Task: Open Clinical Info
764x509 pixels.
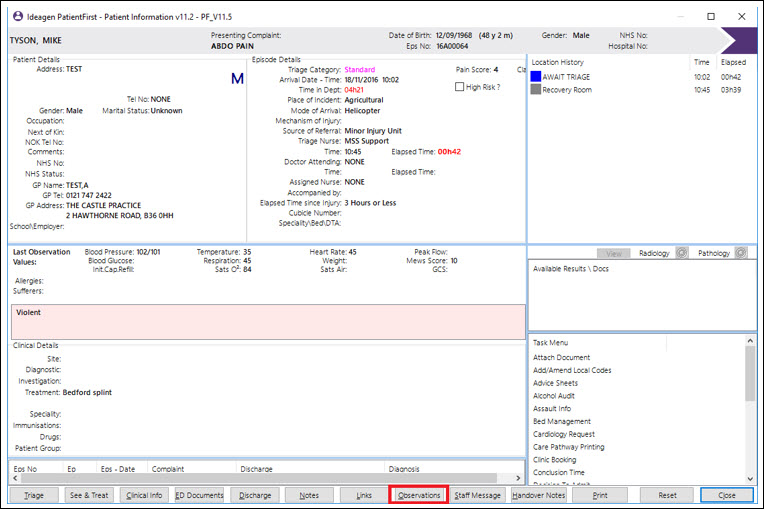Action: coord(144,495)
